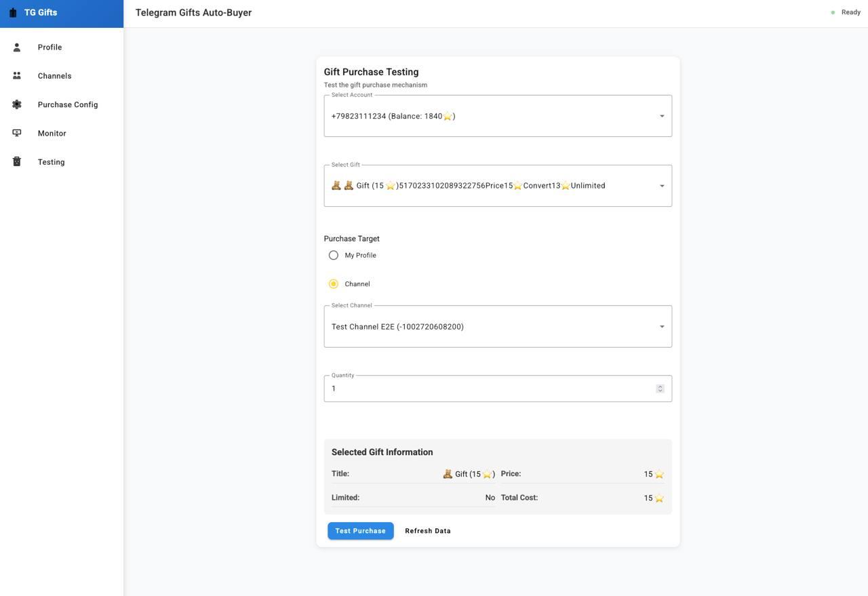The width and height of the screenshot is (868, 596).
Task: Go to Purchase Config page
Action: coord(62,104)
